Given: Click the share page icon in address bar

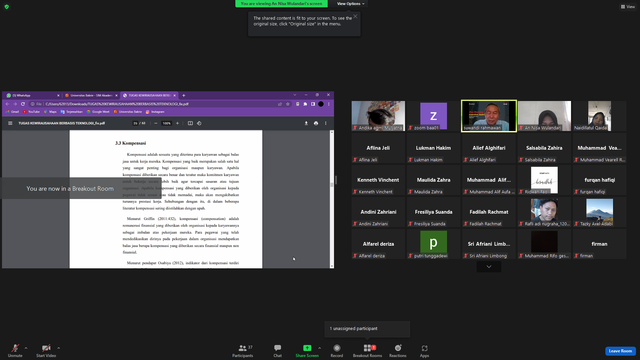Looking at the screenshot, I should pos(280,104).
